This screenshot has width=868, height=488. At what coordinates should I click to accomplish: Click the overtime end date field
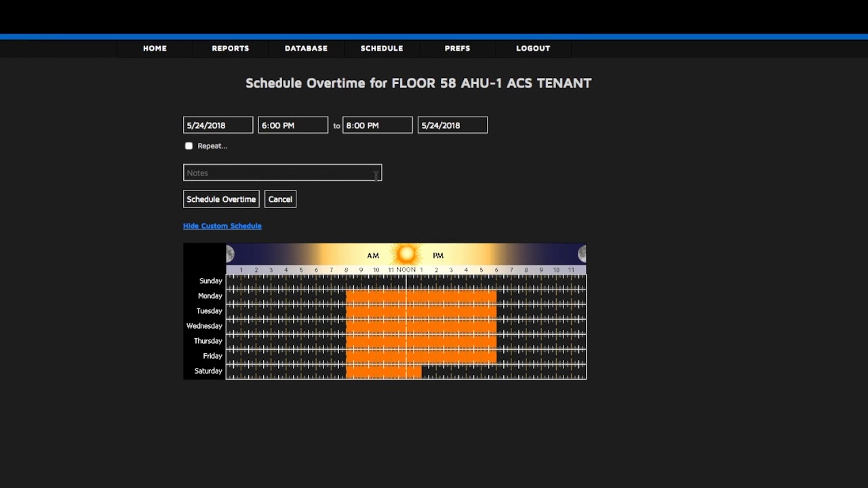click(x=452, y=125)
